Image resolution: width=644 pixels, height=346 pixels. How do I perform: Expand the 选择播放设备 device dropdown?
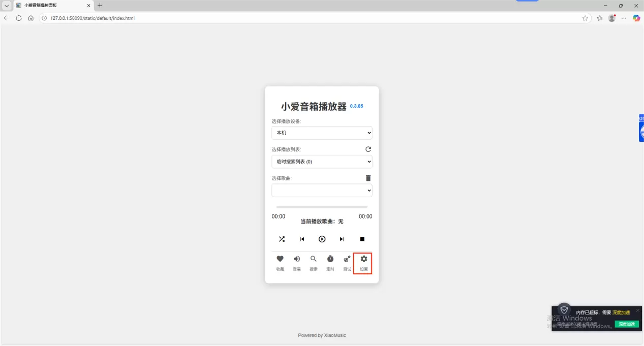(322, 133)
